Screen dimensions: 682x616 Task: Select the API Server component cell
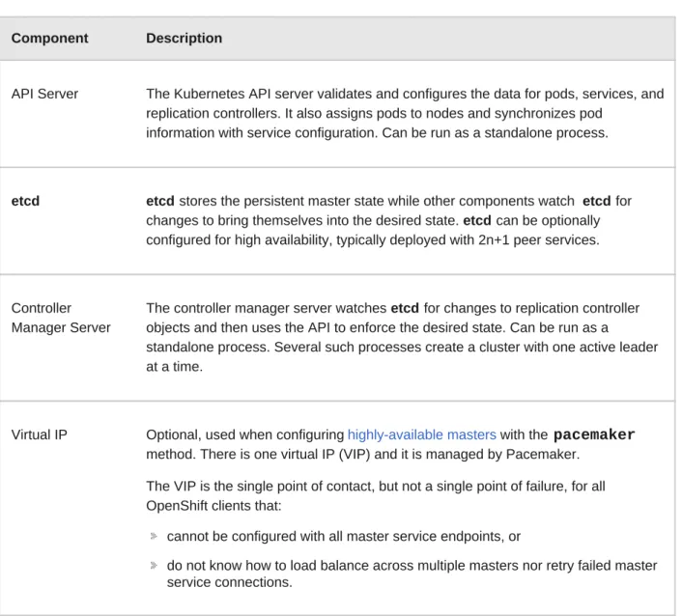[44, 94]
